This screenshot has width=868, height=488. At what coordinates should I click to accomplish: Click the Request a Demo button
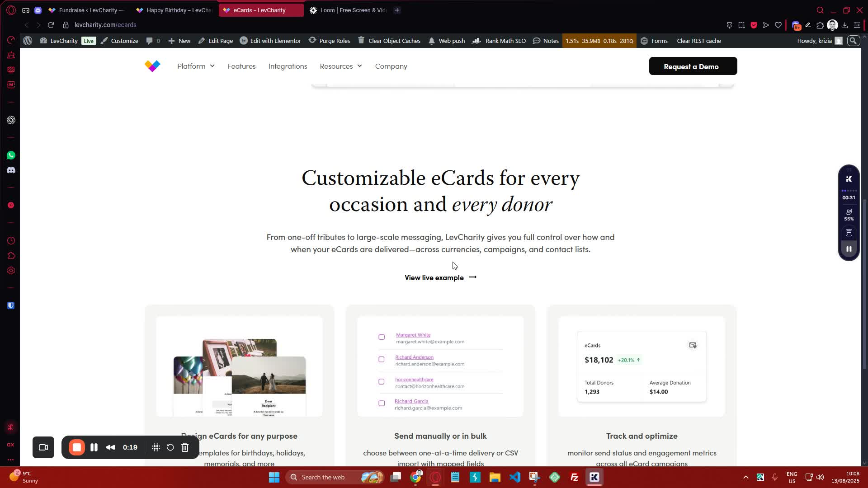(x=693, y=66)
